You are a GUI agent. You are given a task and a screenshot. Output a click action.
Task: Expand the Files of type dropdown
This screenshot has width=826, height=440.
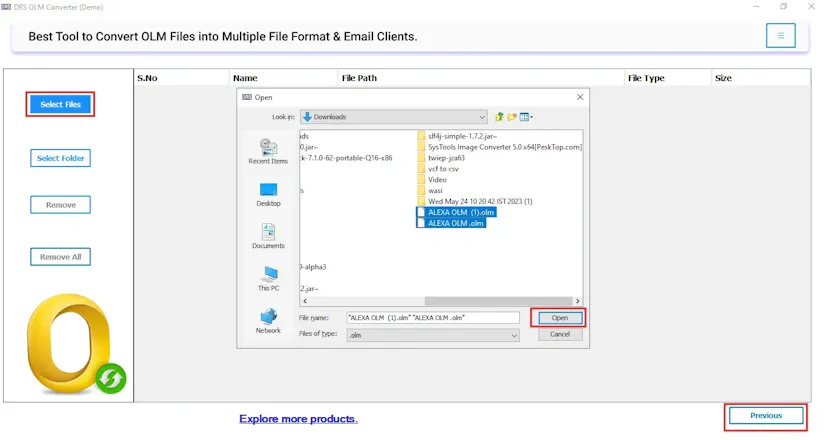[433, 335]
